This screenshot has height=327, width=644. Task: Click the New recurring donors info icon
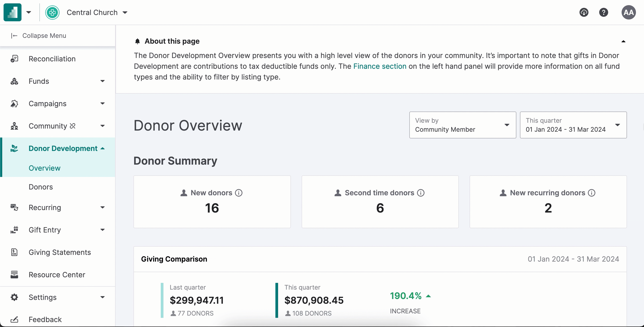point(592,193)
